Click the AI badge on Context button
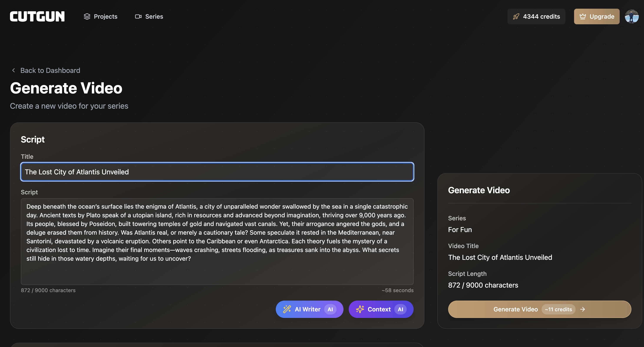 coord(400,309)
